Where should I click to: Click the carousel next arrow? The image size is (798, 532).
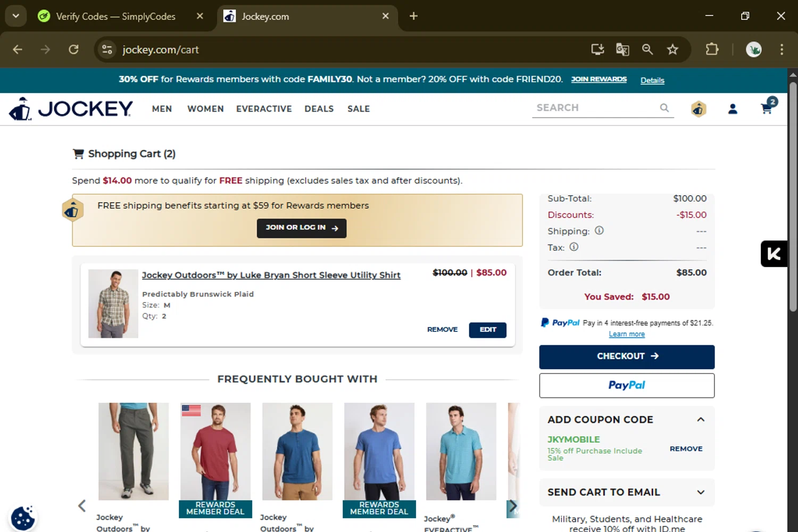pos(513,506)
